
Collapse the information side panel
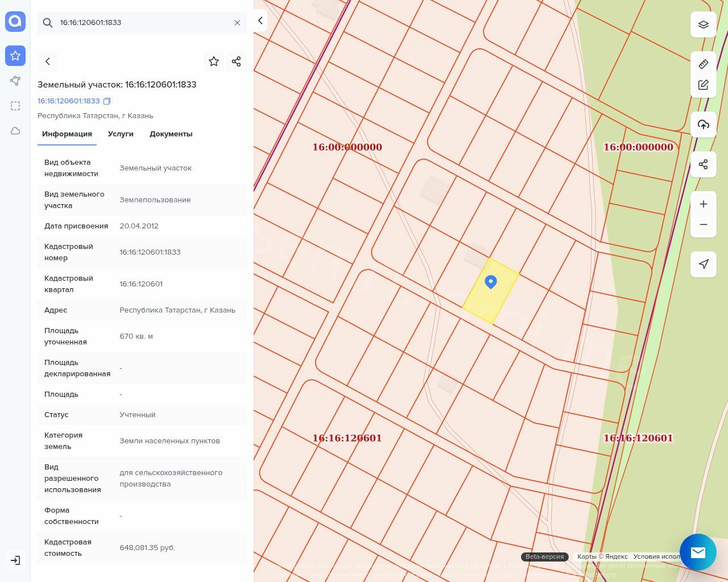tap(260, 20)
